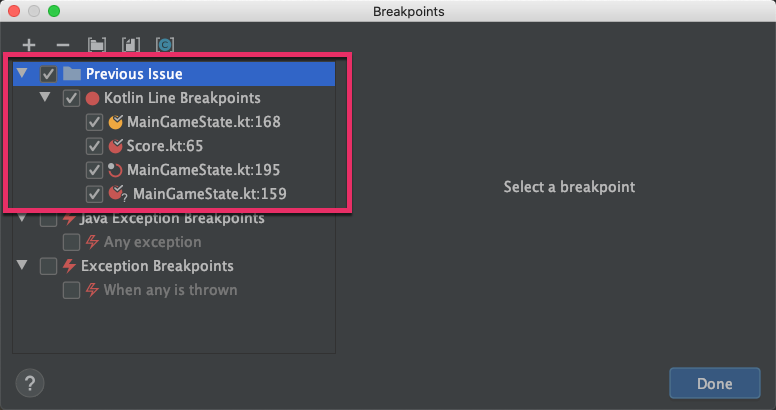This screenshot has width=776, height=410.
Task: Click the Add breakpoint plus icon
Action: (x=29, y=45)
